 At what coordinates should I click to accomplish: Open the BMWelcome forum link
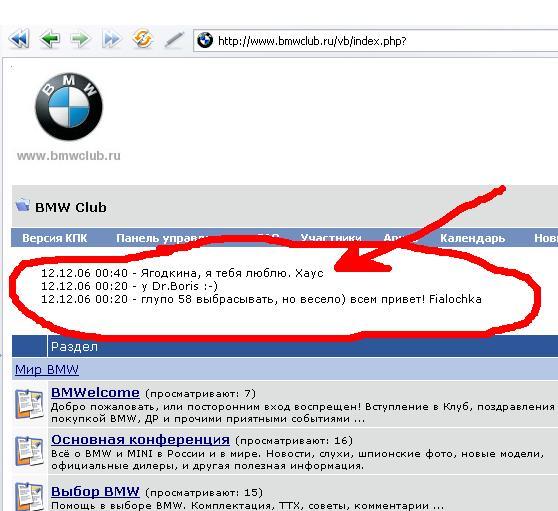coord(95,393)
